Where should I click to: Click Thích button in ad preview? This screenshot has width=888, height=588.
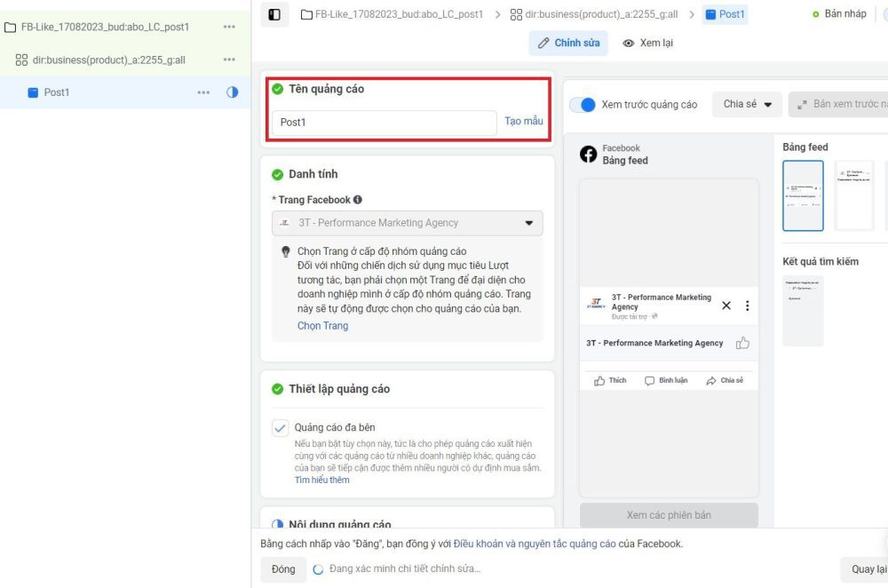(610, 381)
